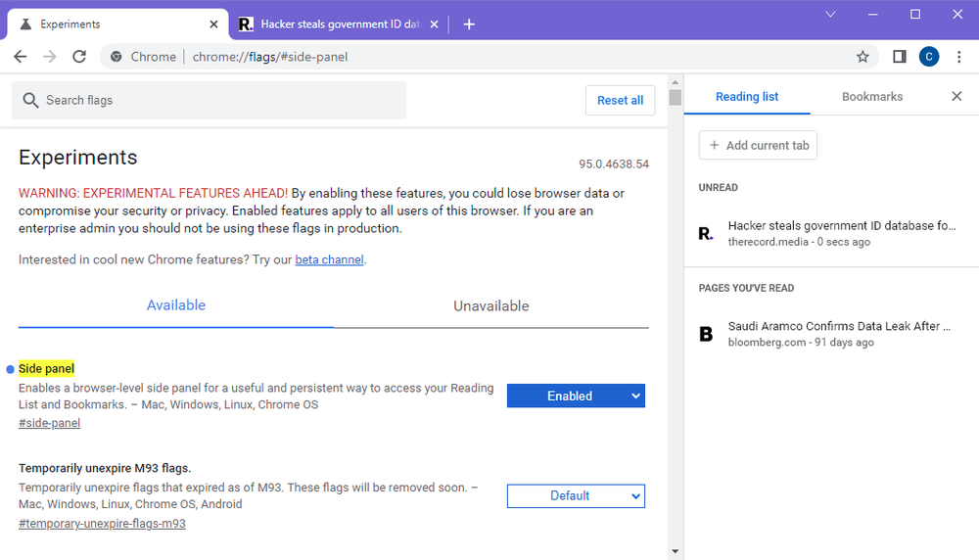Toggle the side panel toolbar icon
This screenshot has width=979, height=560.
coord(899,57)
